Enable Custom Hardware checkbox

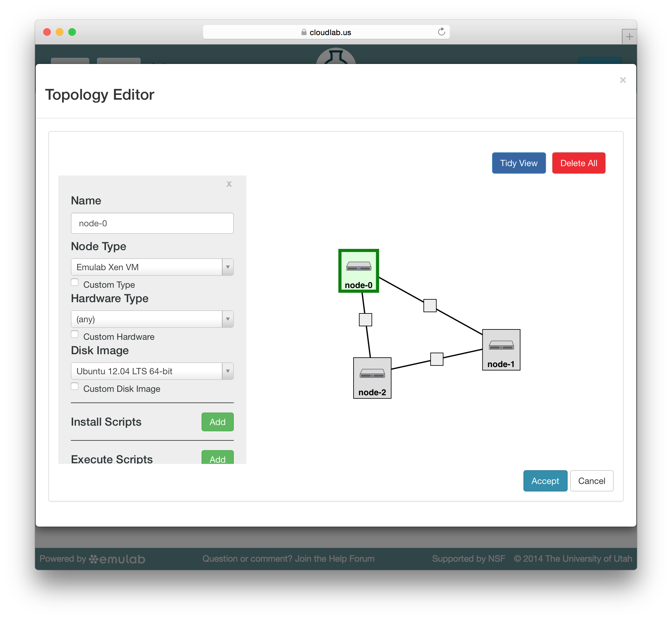[x=75, y=334]
